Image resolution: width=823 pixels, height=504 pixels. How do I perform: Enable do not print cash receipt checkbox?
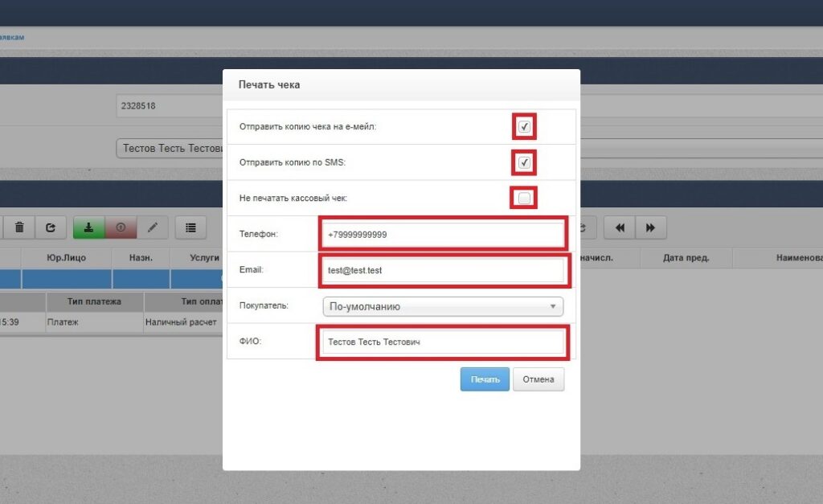point(524,198)
